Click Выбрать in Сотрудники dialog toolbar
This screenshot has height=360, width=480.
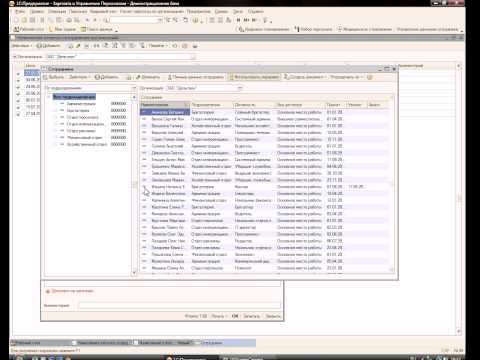click(53, 77)
